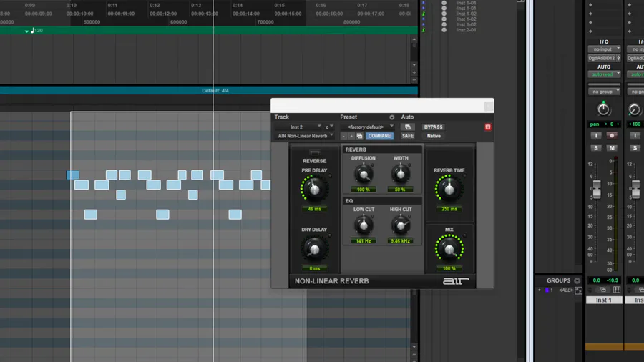Open the GROUPS list menu arrow

tap(577, 280)
